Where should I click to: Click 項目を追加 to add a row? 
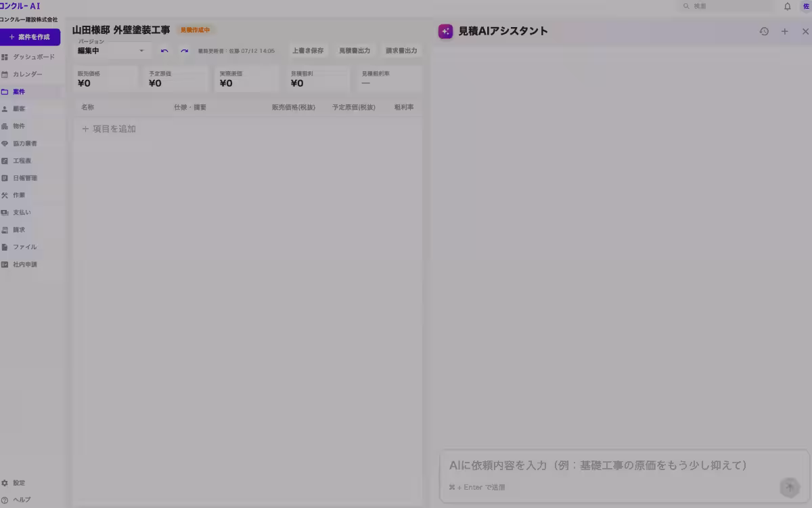coord(109,129)
